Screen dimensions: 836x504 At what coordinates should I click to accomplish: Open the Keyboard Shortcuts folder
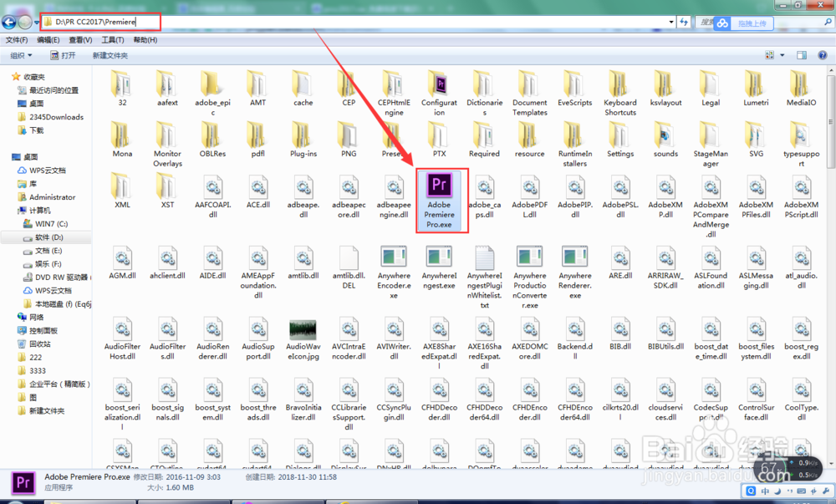click(620, 94)
